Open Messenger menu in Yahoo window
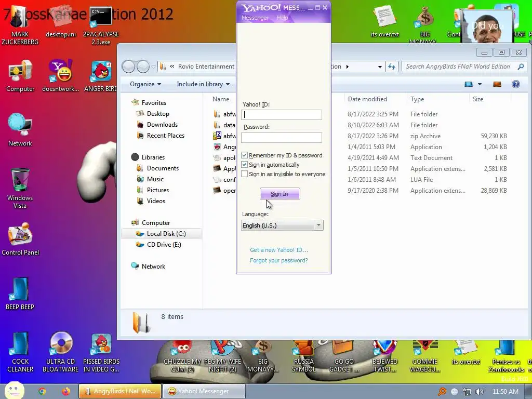The height and width of the screenshot is (399, 532). (x=255, y=18)
